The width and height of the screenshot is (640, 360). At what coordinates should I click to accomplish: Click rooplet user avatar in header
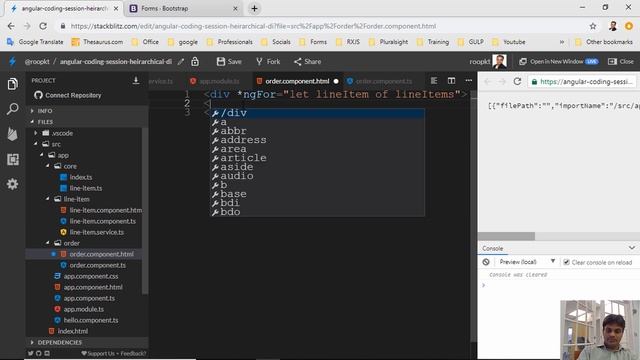coord(500,62)
